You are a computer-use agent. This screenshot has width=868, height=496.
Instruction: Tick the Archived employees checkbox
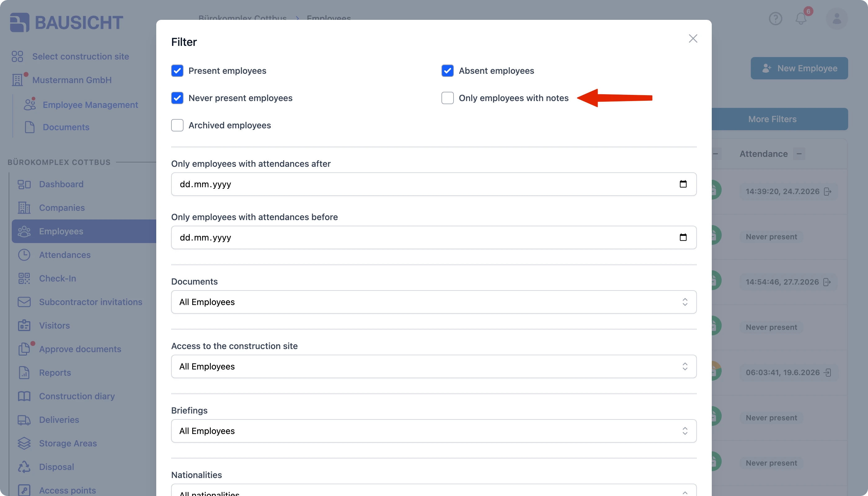pos(177,125)
